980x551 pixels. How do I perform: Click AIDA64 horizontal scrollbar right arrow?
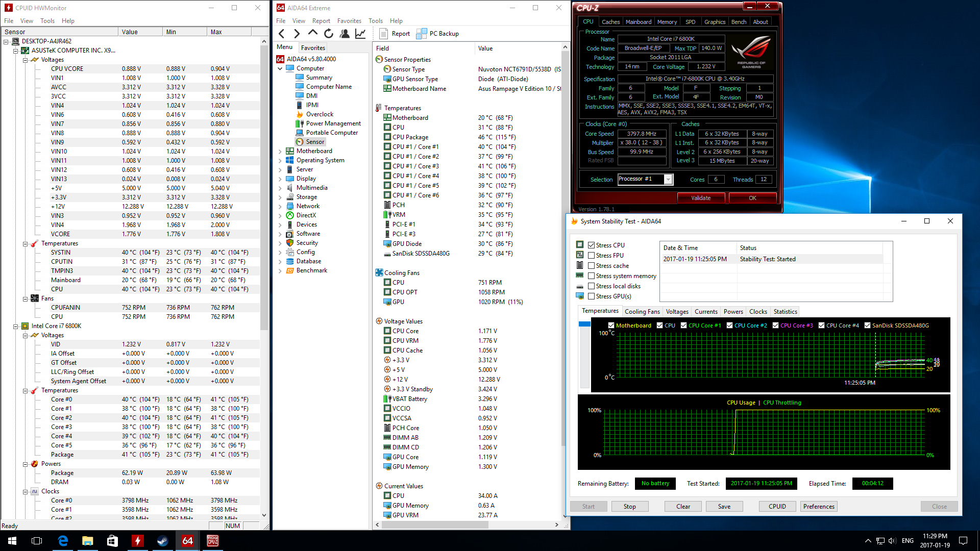pos(556,524)
